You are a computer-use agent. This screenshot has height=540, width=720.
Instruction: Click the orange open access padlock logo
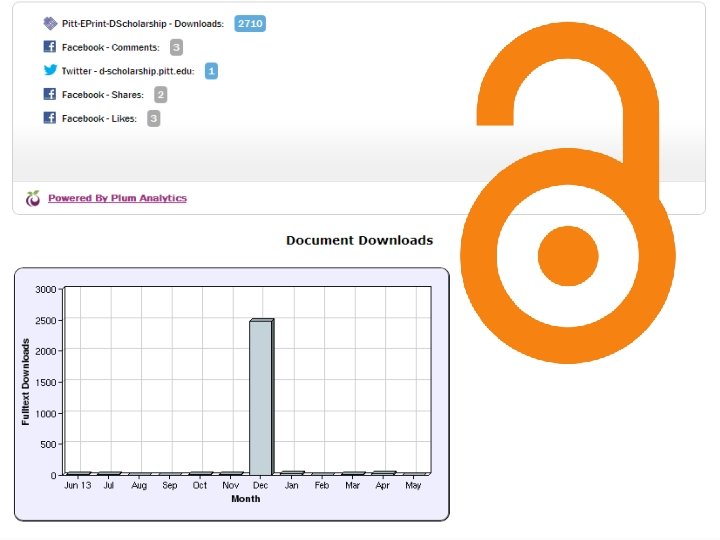(568, 193)
